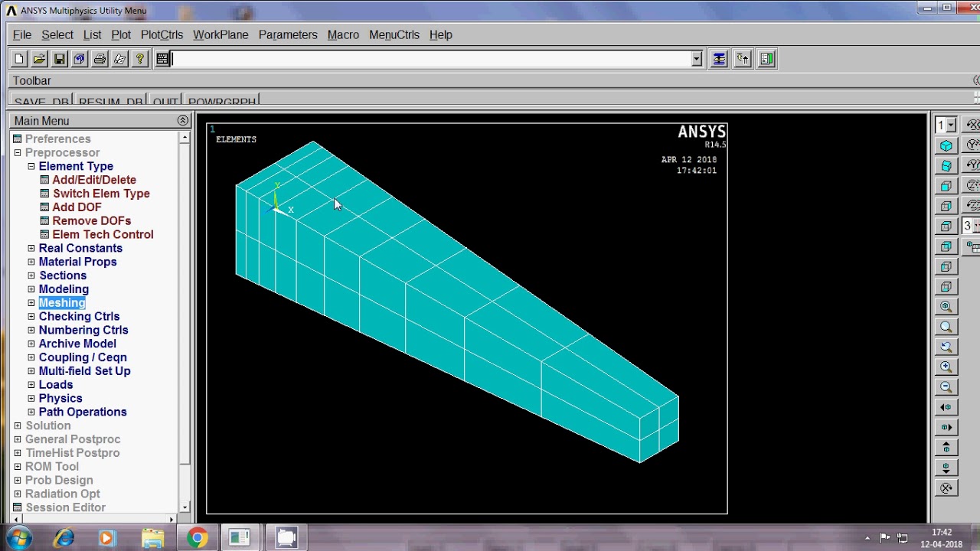The image size is (980, 551).
Task: Pan model down icon
Action: 946,468
